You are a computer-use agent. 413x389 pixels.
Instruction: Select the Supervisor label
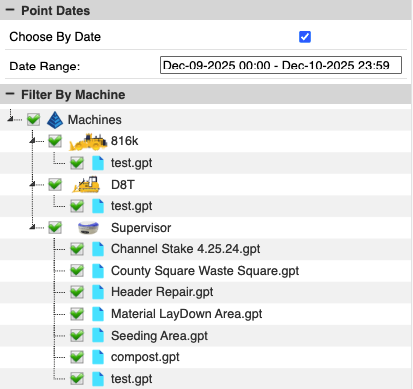(x=141, y=228)
